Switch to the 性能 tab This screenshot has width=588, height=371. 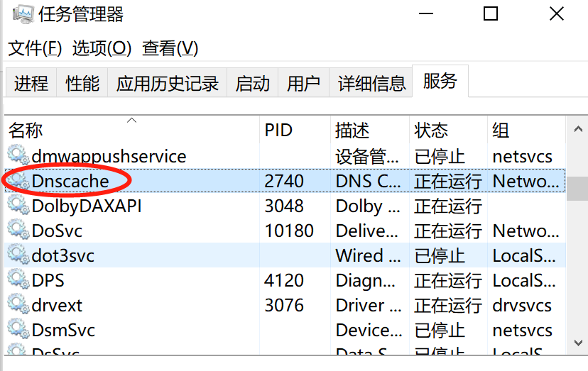pyautogui.click(x=82, y=84)
